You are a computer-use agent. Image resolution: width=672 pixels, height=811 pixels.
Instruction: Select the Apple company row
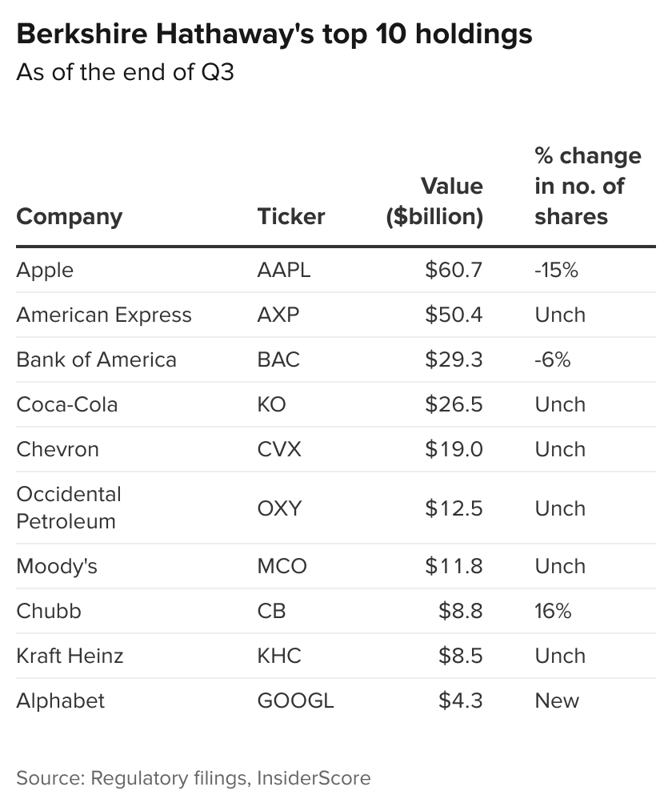[45, 270]
